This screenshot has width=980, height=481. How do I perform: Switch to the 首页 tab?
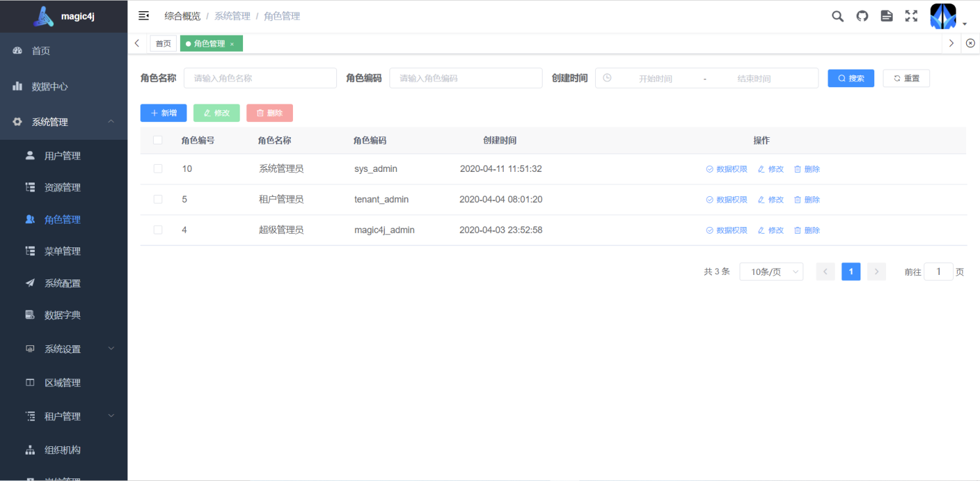163,43
